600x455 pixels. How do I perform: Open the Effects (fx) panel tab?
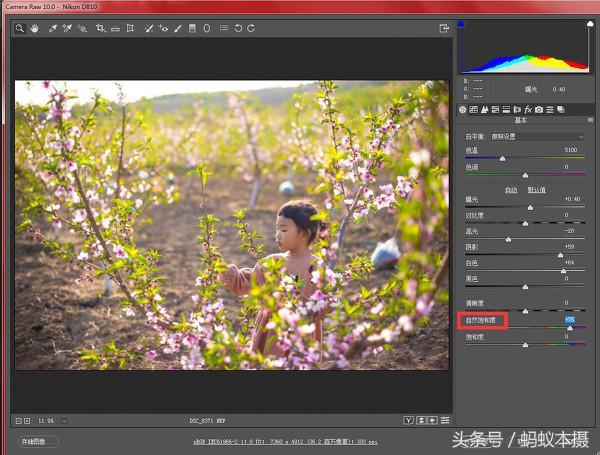pos(528,110)
